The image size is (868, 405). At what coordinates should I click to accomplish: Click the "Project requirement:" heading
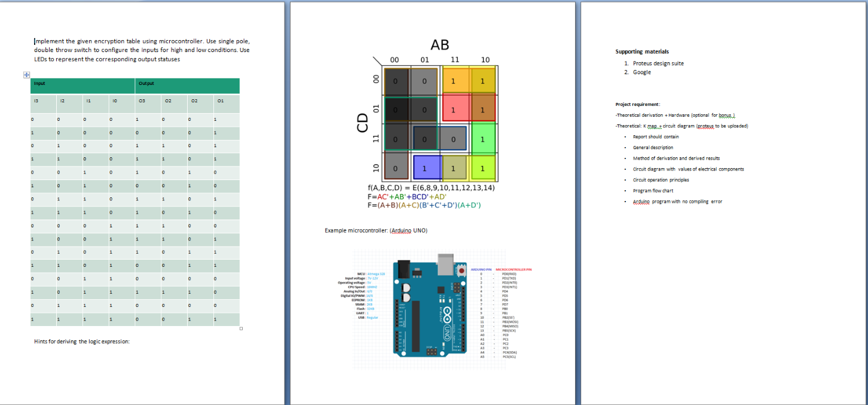pos(638,105)
